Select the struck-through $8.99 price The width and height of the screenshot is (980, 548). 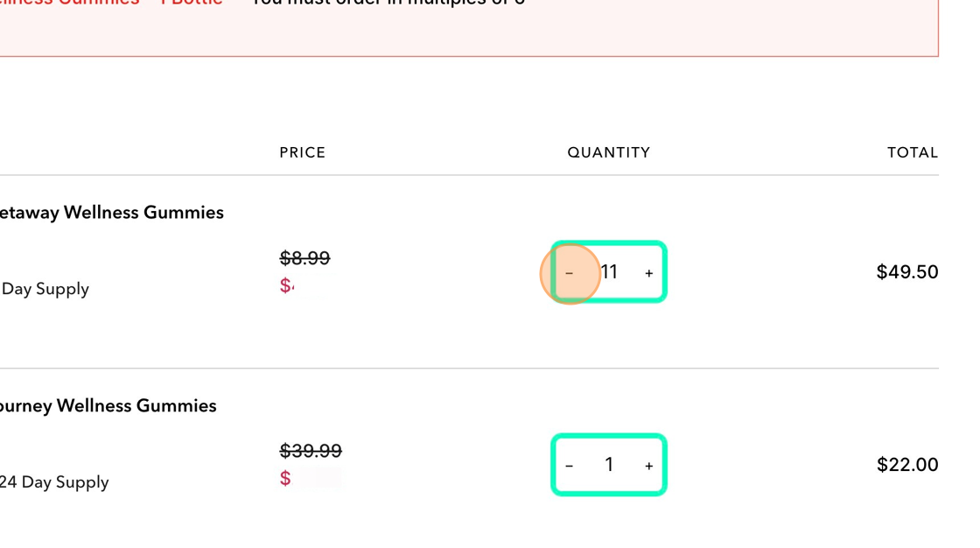(x=305, y=257)
